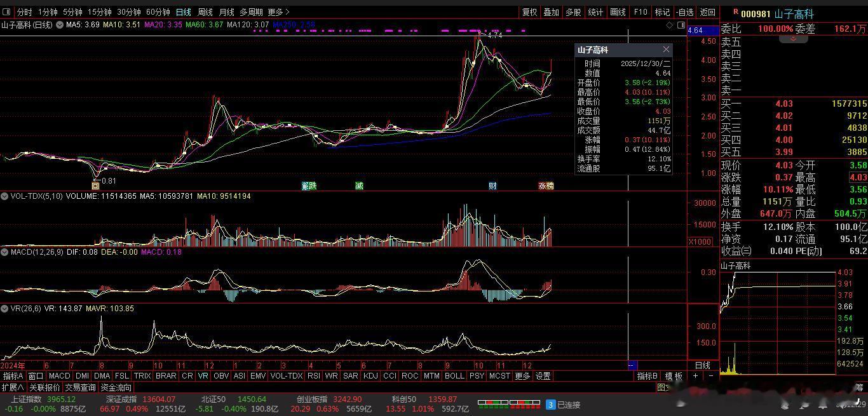Click the 涨榜 marker on the chart
Viewport: 868px width, 416px height.
coord(546,186)
